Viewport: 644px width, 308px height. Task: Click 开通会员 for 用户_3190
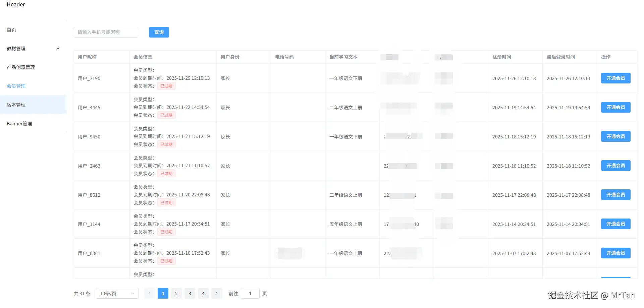click(x=615, y=78)
